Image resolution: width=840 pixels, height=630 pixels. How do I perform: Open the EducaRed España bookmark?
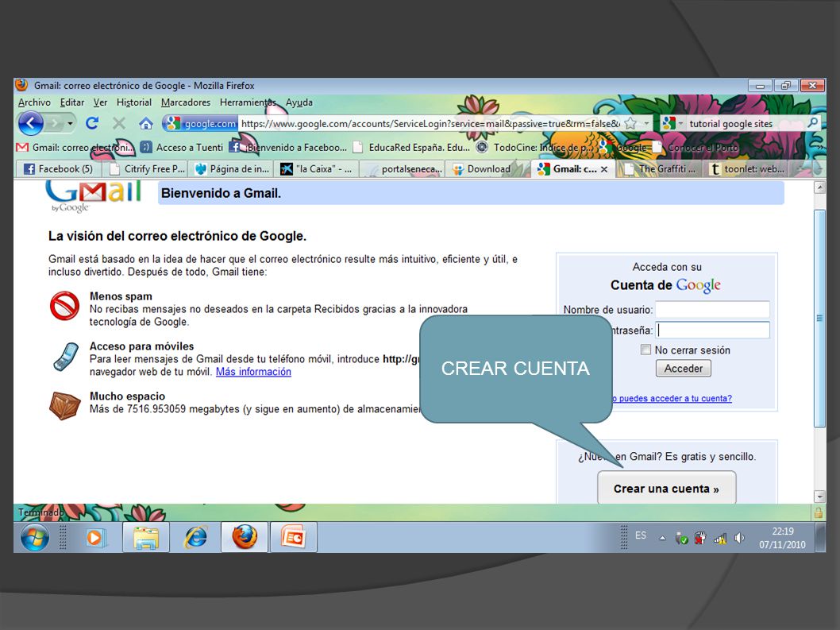coord(411,147)
